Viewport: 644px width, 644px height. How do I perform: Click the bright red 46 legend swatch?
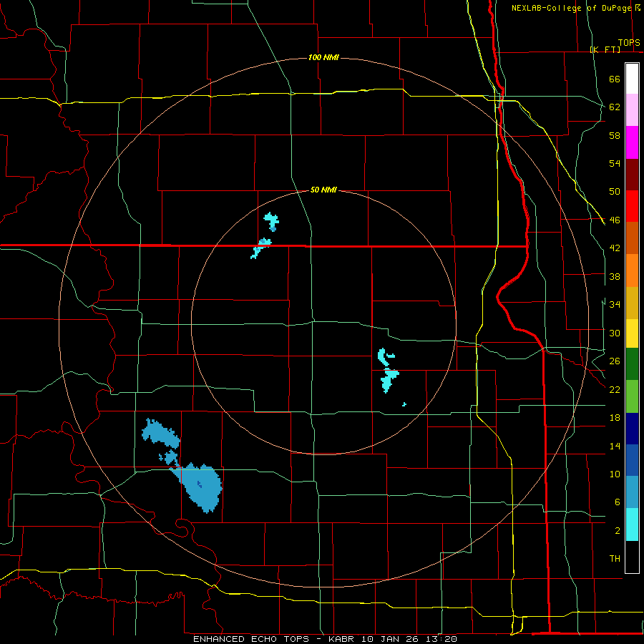(x=632, y=206)
